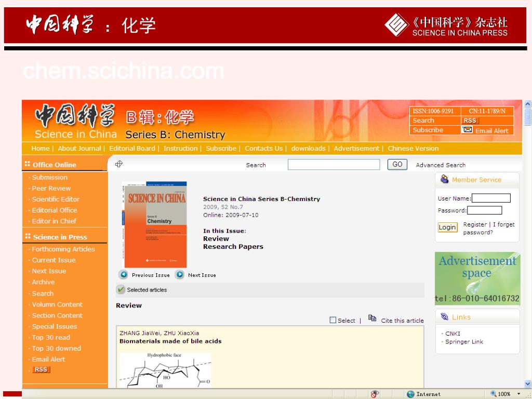
Task: Open Top 30 downed in sidebar
Action: point(57,348)
